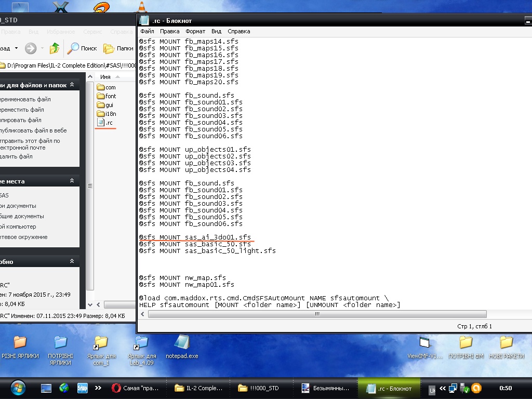
Task: Click the Windows Start orb
Action: click(18, 388)
